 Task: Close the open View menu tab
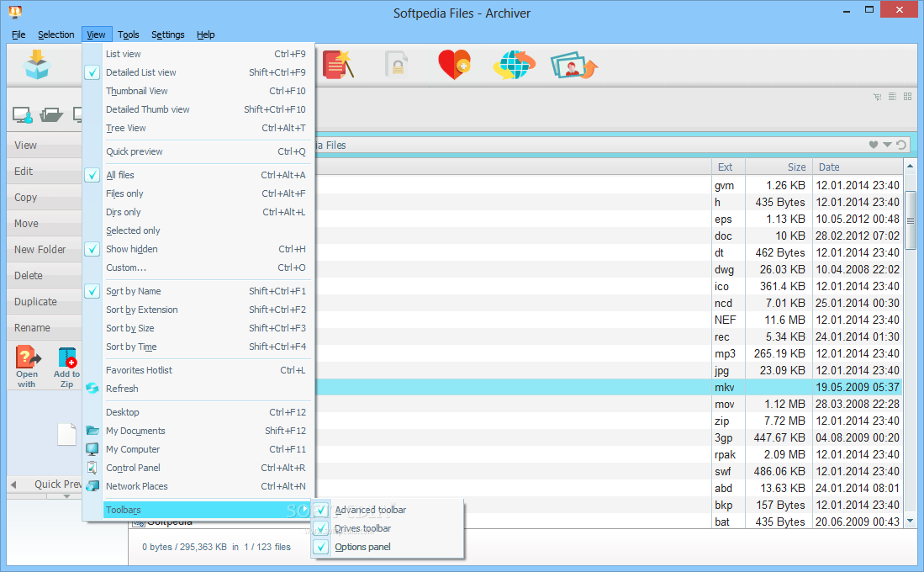[x=97, y=34]
